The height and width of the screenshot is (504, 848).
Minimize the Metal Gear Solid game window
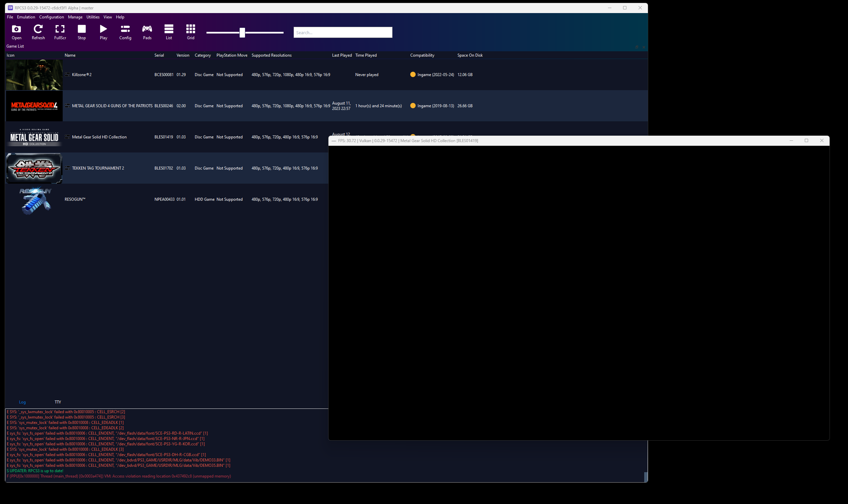(x=791, y=141)
